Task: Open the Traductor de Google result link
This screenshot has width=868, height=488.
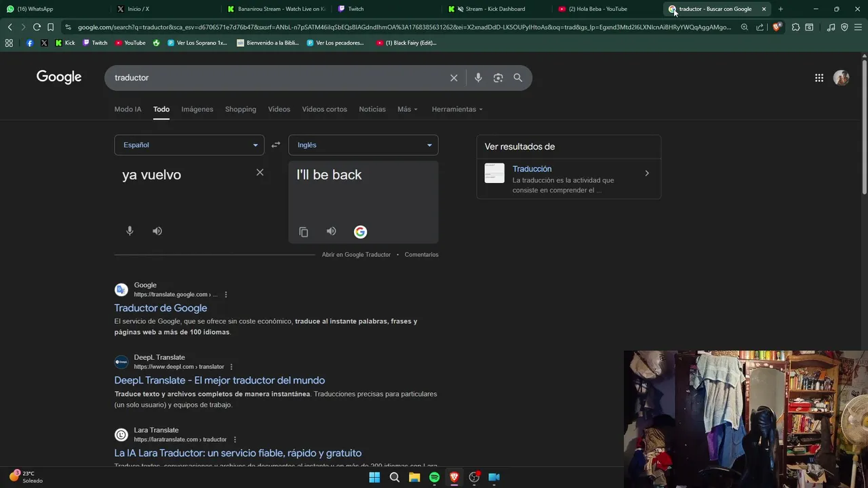Action: 161,308
